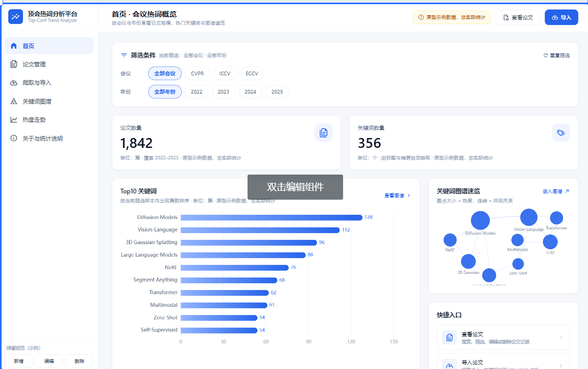Select the ICCV conference filter chip
The width and height of the screenshot is (588, 369).
pyautogui.click(x=225, y=74)
